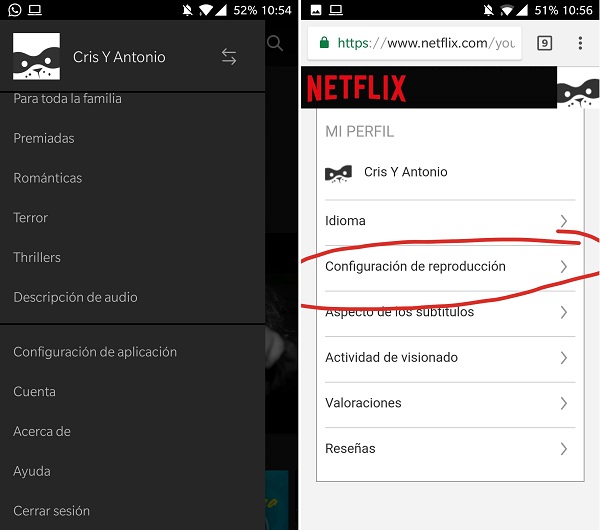Tap Configuración de reproducción label

415,266
